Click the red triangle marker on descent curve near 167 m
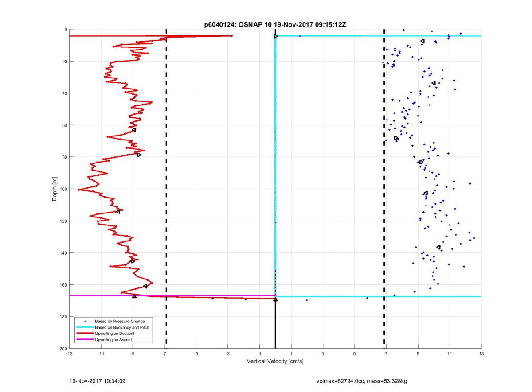The width and height of the screenshot is (532, 392). point(134,296)
